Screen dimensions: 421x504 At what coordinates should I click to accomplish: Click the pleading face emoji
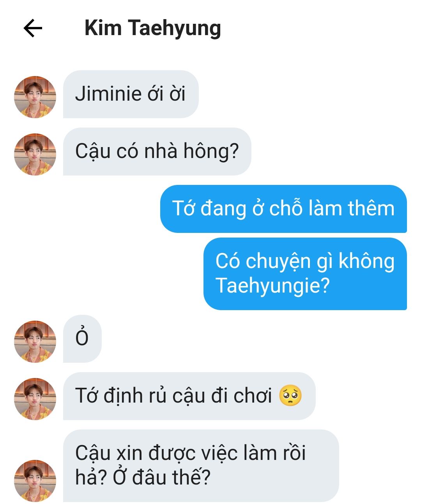tap(290, 396)
